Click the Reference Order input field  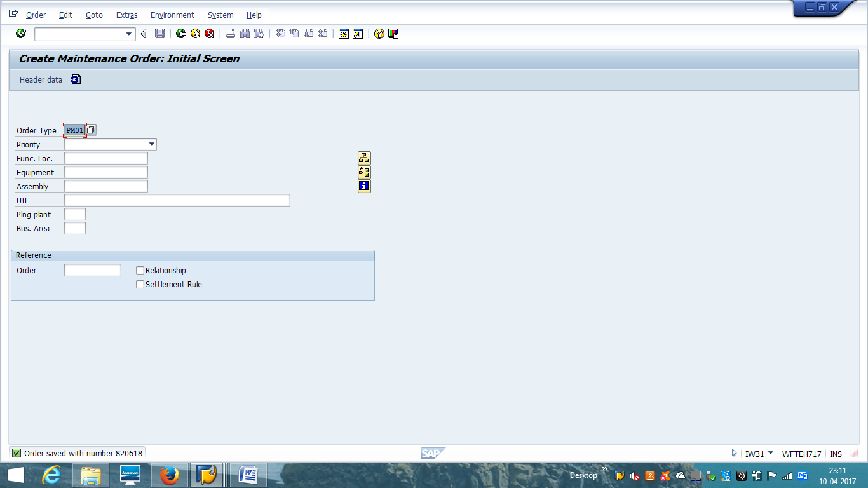pyautogui.click(x=93, y=270)
